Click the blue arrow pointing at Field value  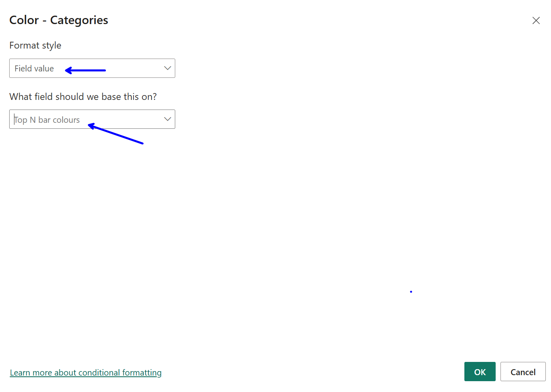coord(85,71)
